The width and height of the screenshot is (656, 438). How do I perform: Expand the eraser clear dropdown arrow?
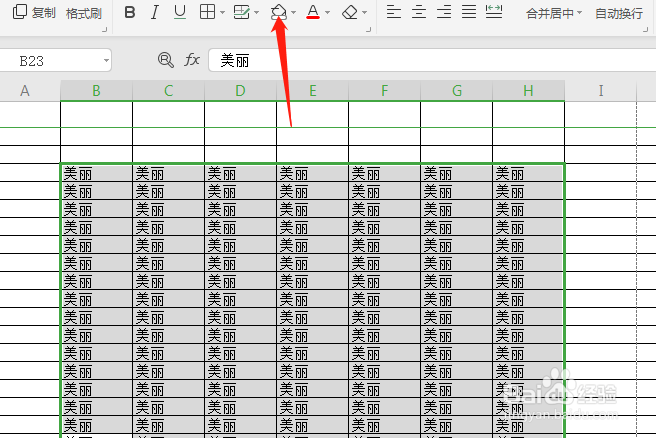tap(364, 13)
